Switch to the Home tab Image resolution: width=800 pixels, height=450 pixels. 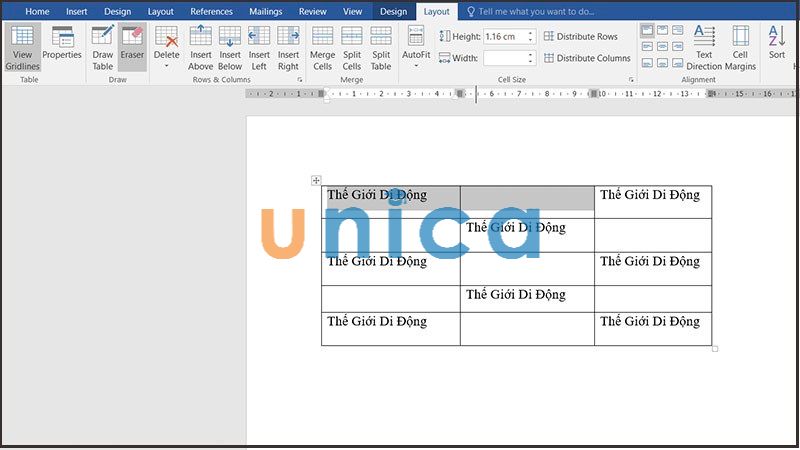point(37,11)
